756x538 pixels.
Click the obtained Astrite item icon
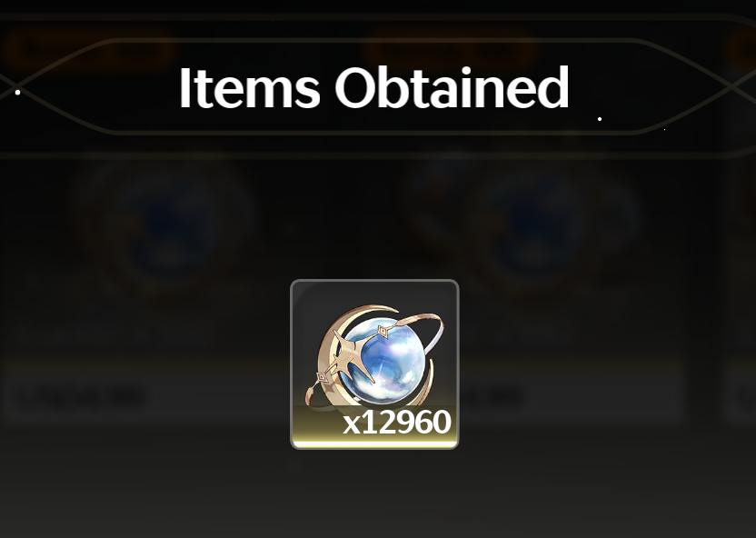pos(374,364)
